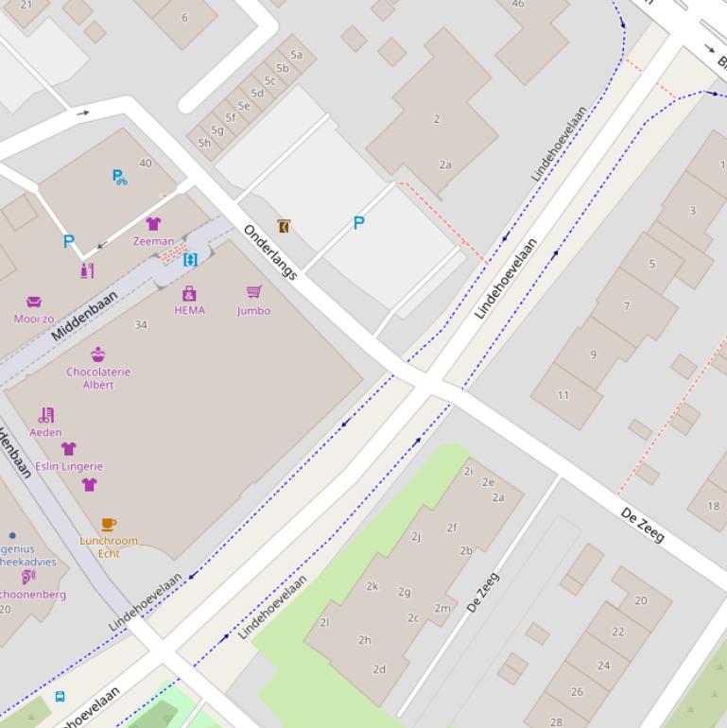
Task: Select building number 2a near the parking lot
Action: pyautogui.click(x=444, y=165)
